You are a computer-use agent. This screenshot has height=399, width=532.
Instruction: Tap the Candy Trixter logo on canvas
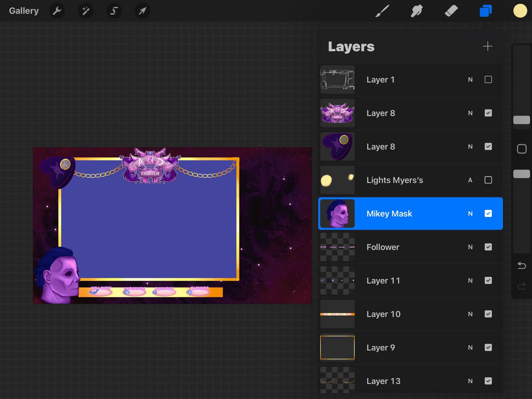[x=150, y=166]
